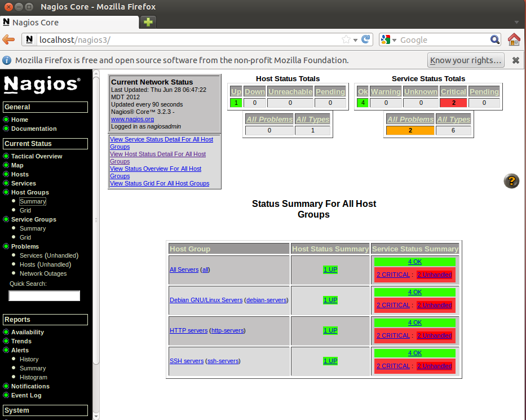Open Network Outages

pos(43,274)
